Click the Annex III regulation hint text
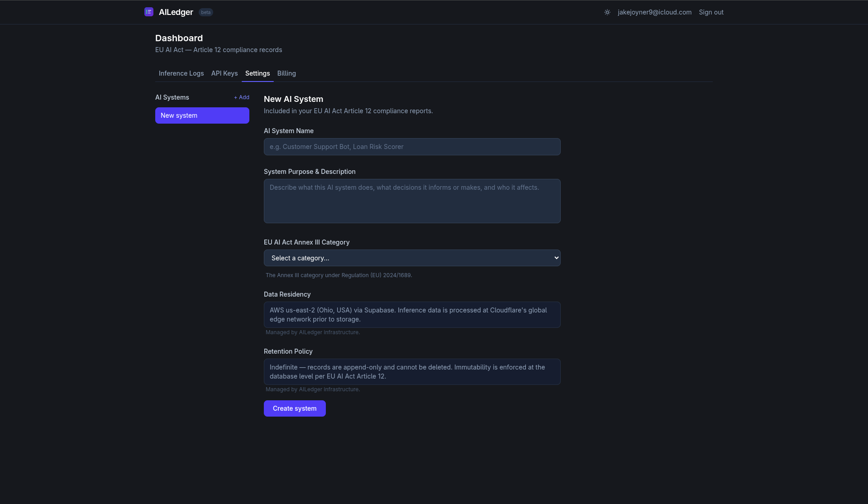This screenshot has width=868, height=504. [339, 275]
